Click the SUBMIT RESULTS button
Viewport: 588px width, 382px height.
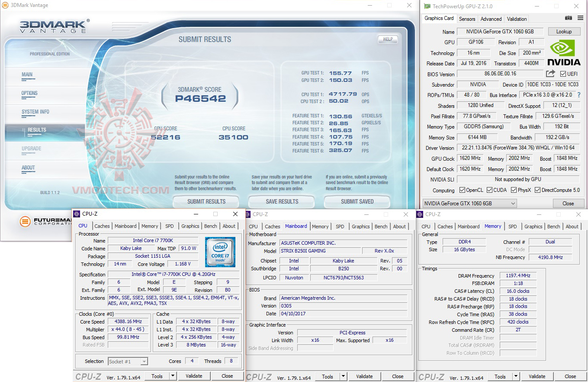tap(206, 201)
